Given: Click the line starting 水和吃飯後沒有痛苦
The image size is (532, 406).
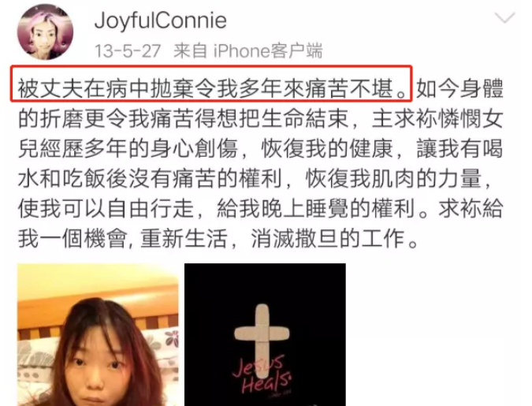Looking at the screenshot, I should click(x=255, y=178).
